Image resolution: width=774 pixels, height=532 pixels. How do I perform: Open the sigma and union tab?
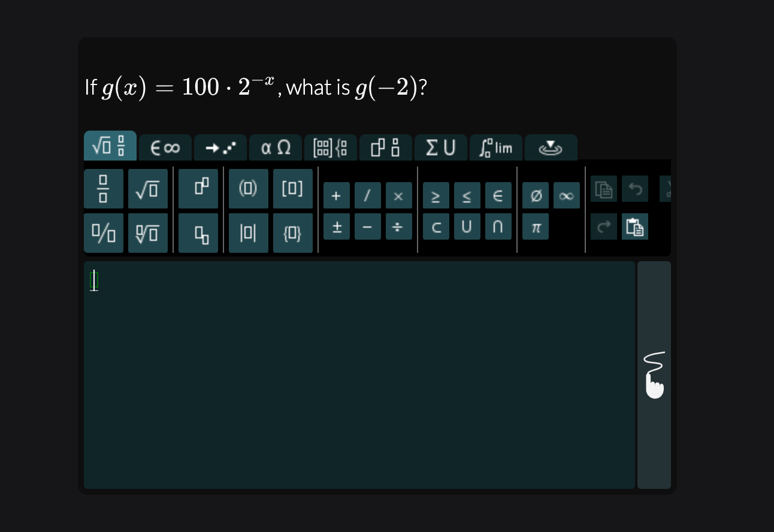coord(441,147)
